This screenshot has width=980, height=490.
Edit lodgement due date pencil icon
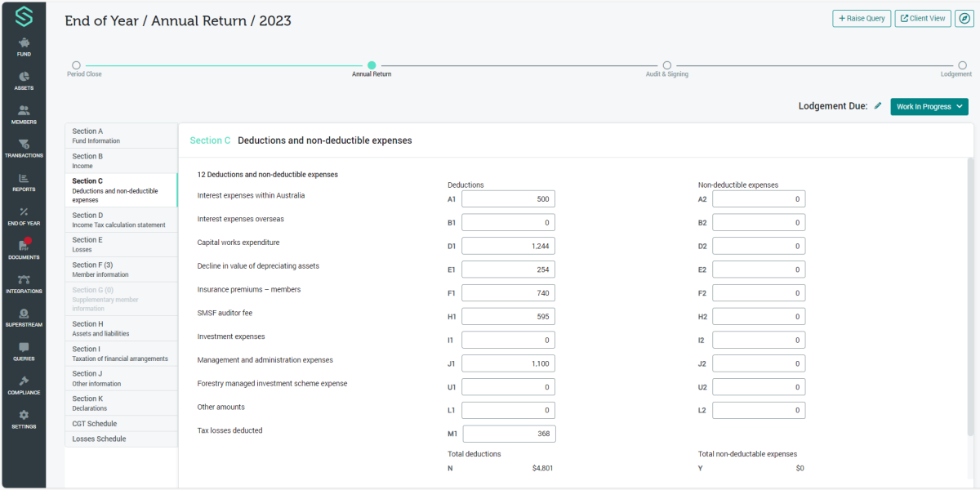tap(878, 106)
